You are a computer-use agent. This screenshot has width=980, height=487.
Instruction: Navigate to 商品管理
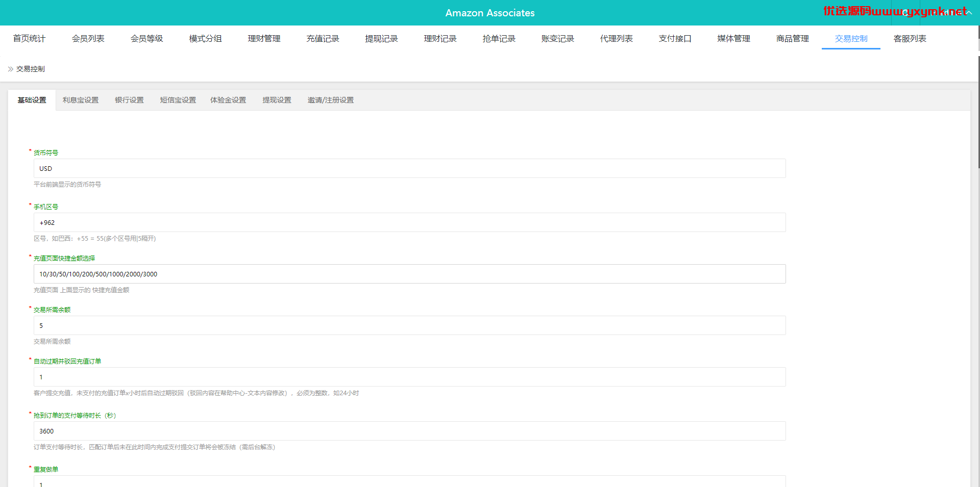792,39
